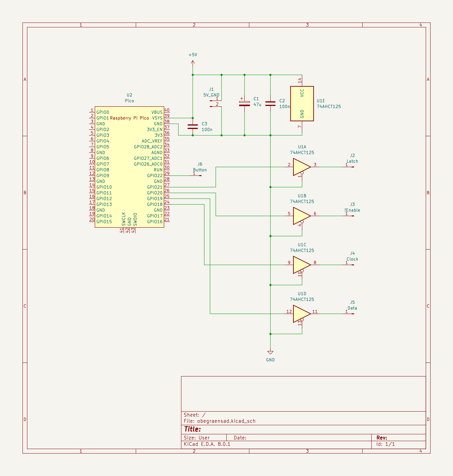This screenshot has width=453, height=476.
Task: Select the U1E power unit rectangle
Action: (302, 104)
